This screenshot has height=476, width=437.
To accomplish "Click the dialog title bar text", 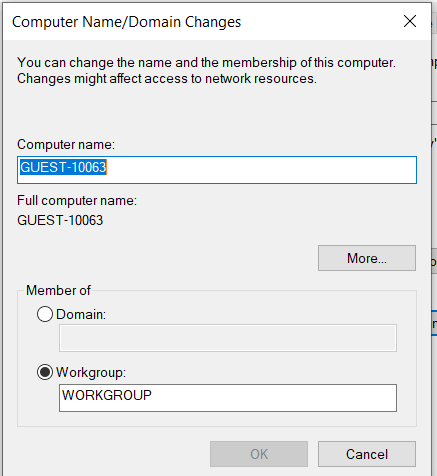I will coord(126,22).
